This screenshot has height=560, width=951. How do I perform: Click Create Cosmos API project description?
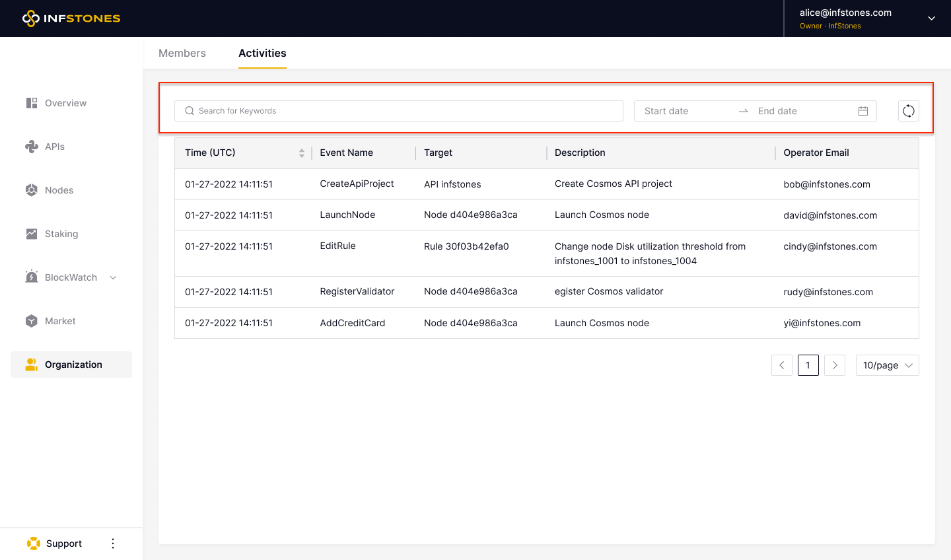pyautogui.click(x=614, y=184)
